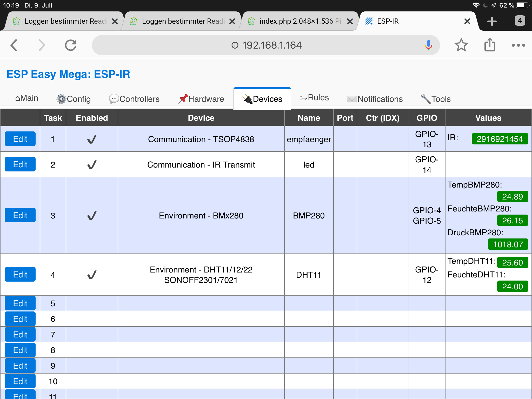
Task: Open the three-dot browser menu
Action: pos(518,45)
